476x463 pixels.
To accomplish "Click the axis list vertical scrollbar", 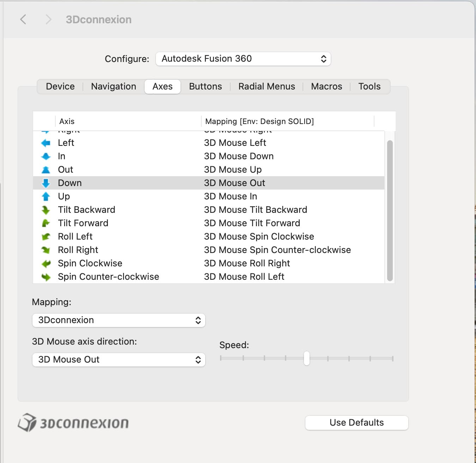I will tap(390, 211).
